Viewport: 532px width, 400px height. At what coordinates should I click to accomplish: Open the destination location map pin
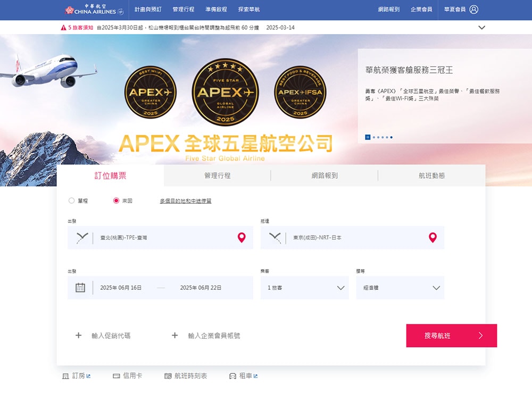click(x=433, y=237)
